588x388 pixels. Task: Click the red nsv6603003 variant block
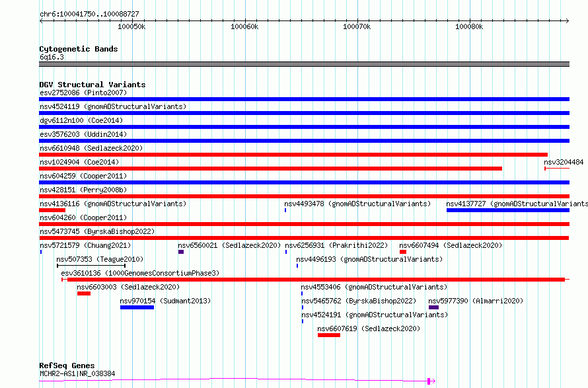tap(84, 293)
